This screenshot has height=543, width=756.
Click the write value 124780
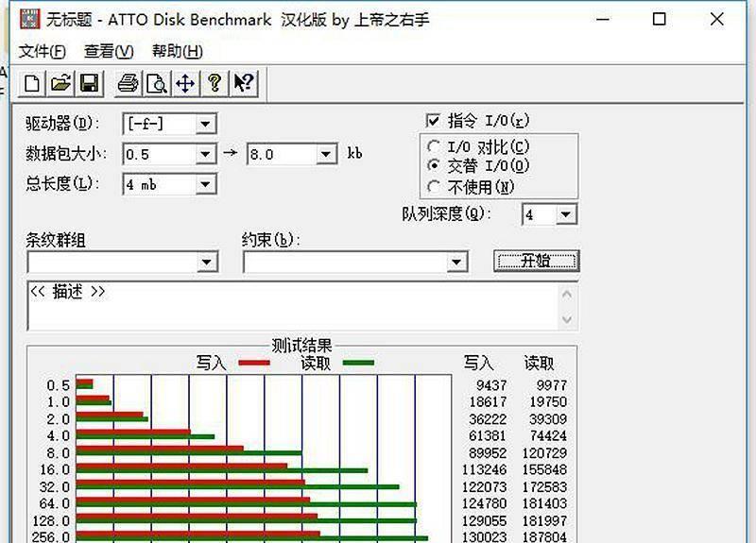[485, 504]
